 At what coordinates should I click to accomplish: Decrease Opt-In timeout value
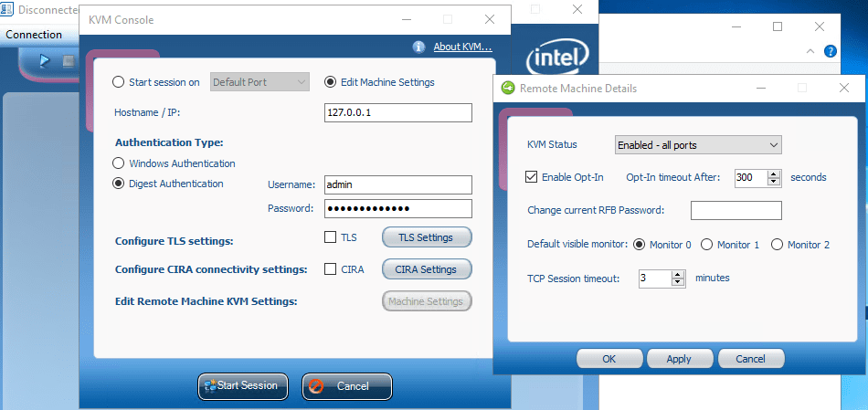pos(774,182)
